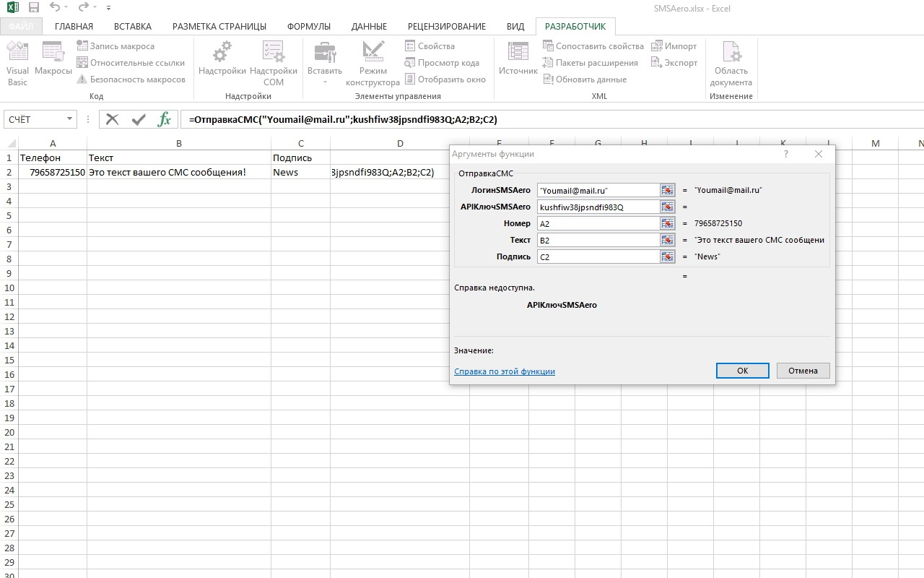Select cell B2 with SMS text
Screen dimensions: 924x578
click(x=179, y=172)
